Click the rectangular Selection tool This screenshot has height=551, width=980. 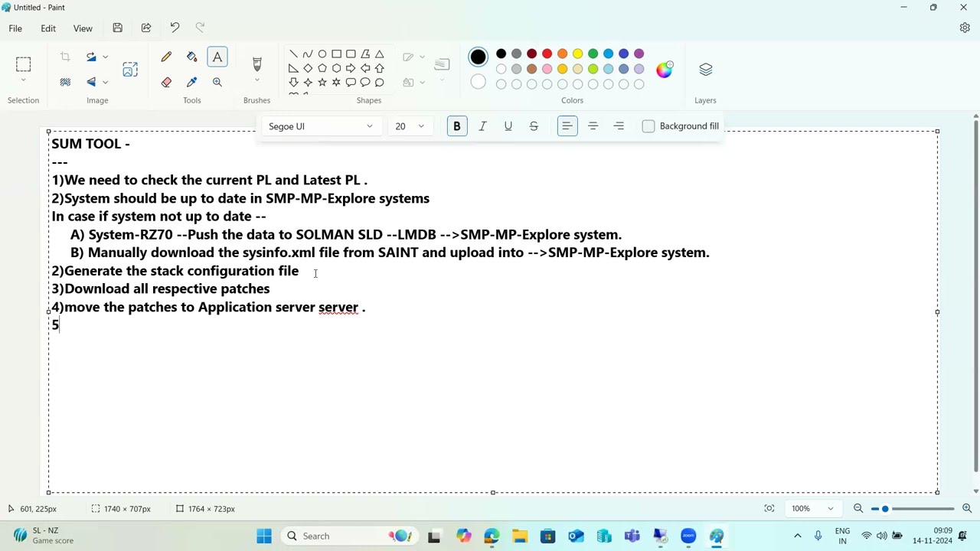click(23, 64)
